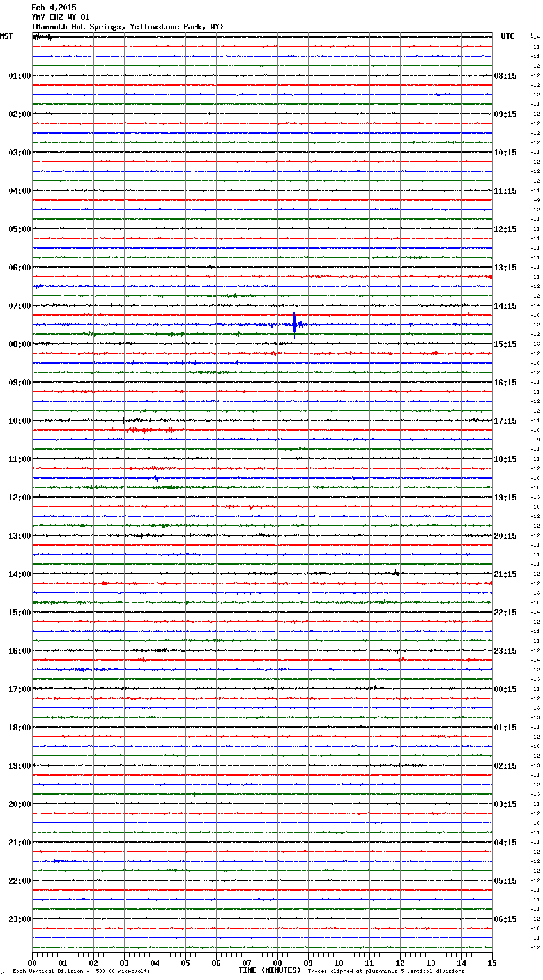Screen dimensions: 543x980
Task: Select the station code 'YMV EHZ WY 01'
Action: click(x=61, y=17)
